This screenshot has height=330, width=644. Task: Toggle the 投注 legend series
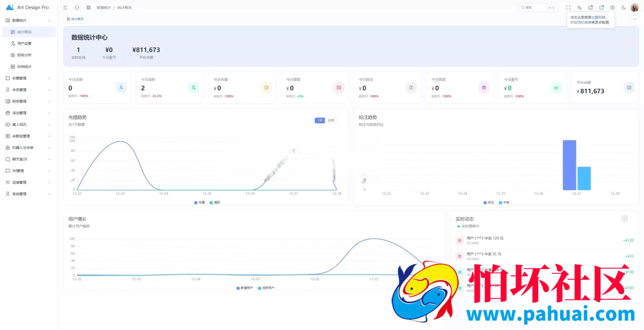pyautogui.click(x=489, y=202)
